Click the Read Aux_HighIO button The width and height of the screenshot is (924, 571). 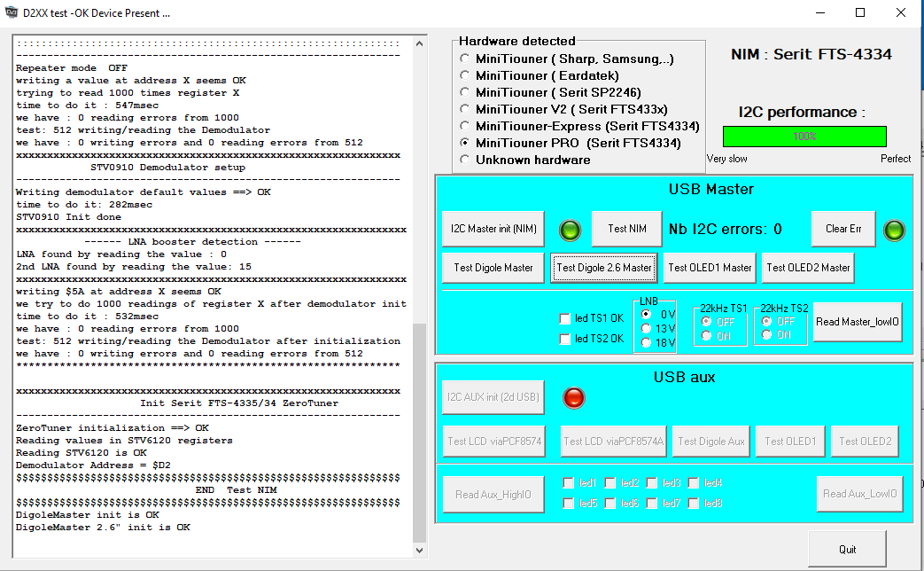pos(493,495)
